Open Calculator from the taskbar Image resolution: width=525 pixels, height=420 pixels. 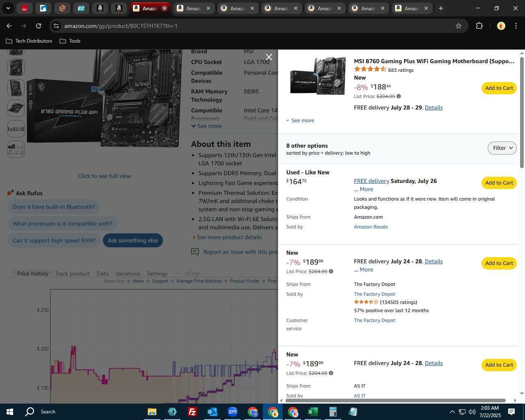pyautogui.click(x=333, y=412)
